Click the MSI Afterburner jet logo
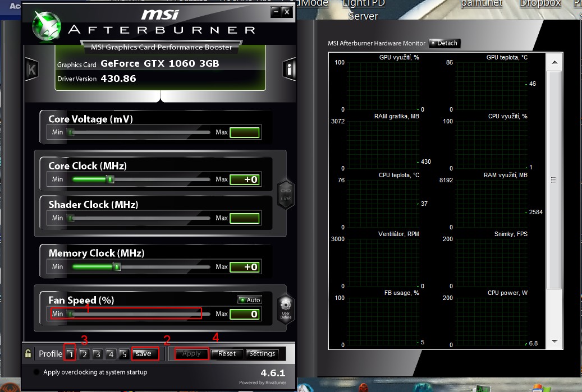582x392 pixels. [x=47, y=26]
